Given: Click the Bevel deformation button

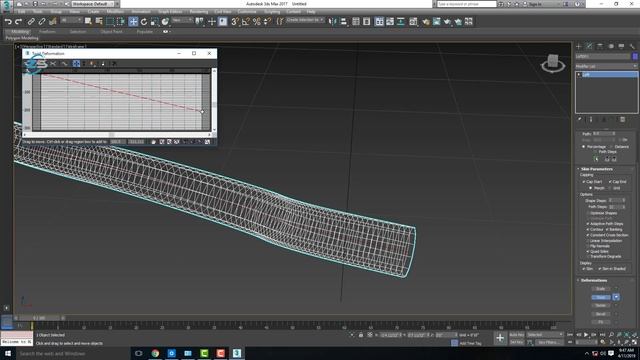Looking at the screenshot, I should [601, 314].
